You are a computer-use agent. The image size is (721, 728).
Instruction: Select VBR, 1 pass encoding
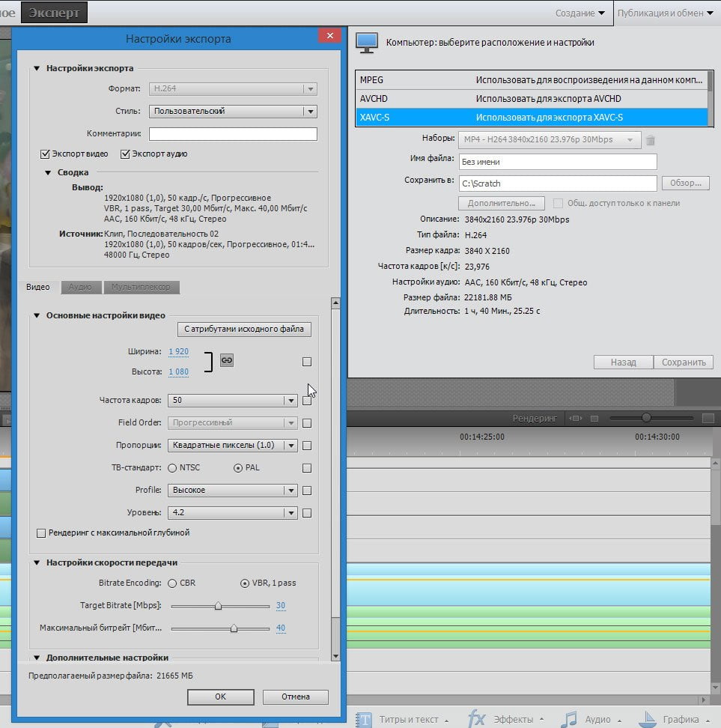pos(245,583)
